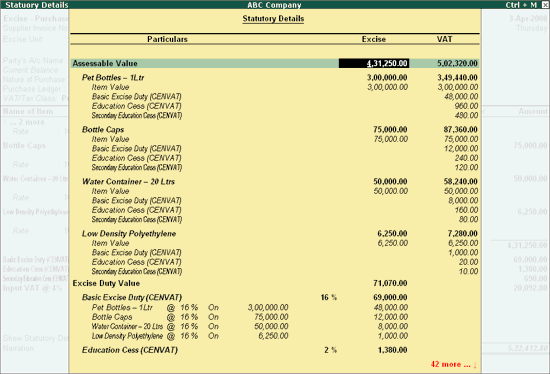Viewport: 550px width, 374px height.
Task: Click VAT assessable value 5,02,320.00
Action: [x=457, y=64]
